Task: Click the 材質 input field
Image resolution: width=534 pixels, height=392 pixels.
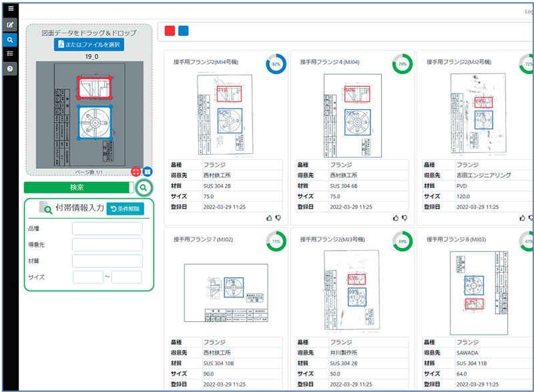Action: point(107,261)
